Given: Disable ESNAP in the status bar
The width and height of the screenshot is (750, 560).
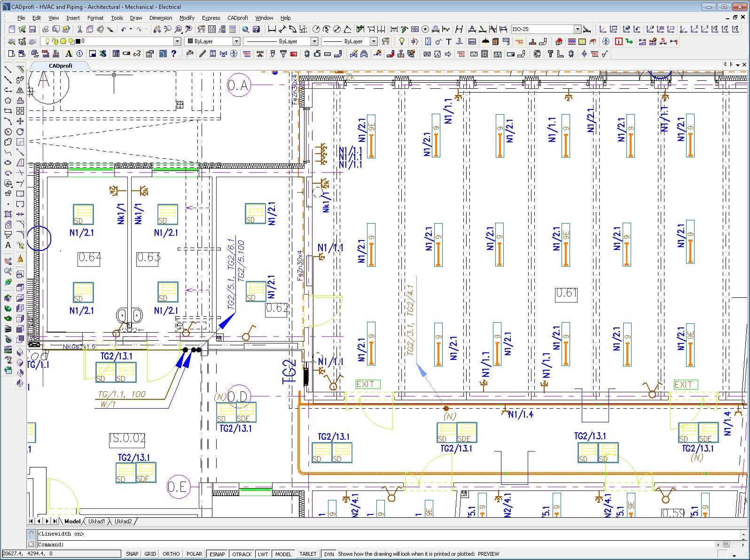Looking at the screenshot, I should click(217, 554).
